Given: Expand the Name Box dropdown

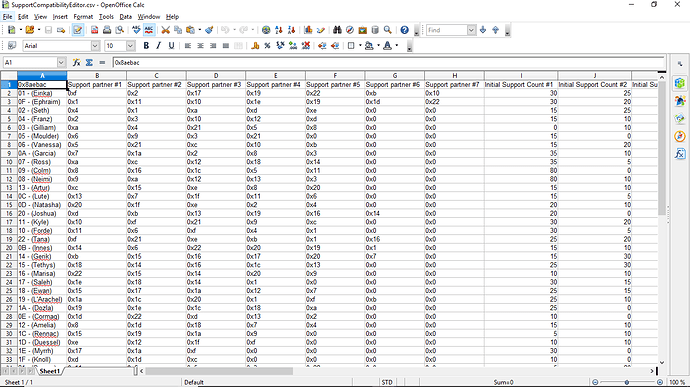Looking at the screenshot, I should pos(61,63).
